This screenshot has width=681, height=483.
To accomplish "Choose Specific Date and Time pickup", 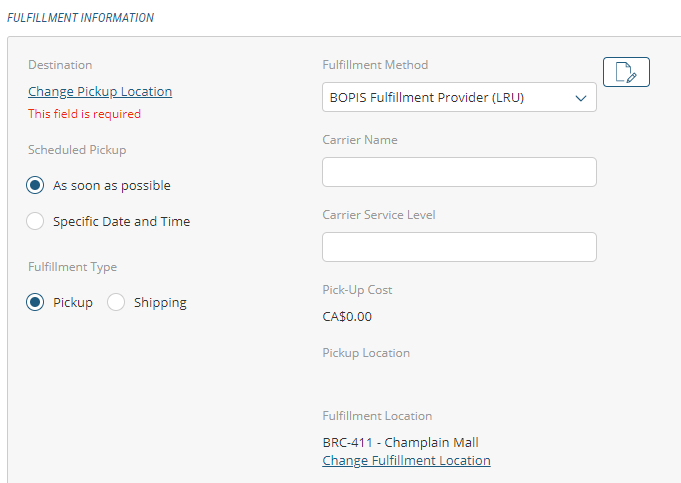I will click(x=36, y=221).
